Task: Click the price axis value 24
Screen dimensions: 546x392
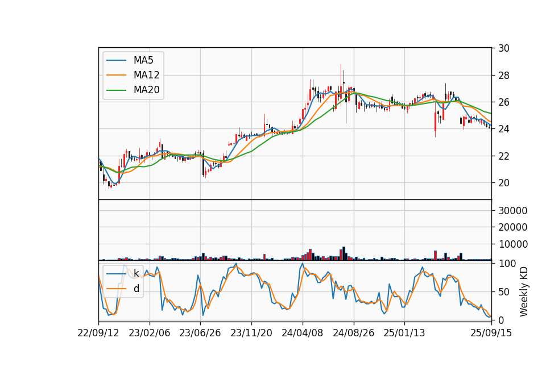Action: (504, 129)
